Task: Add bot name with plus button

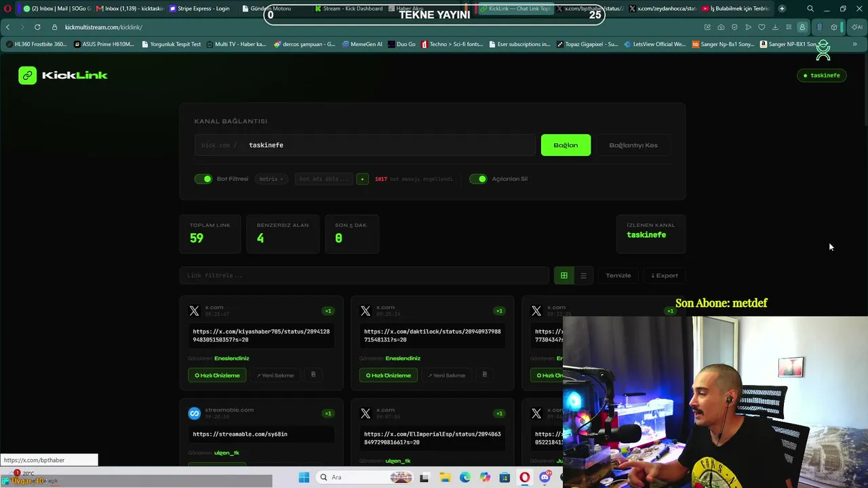Action: (362, 179)
